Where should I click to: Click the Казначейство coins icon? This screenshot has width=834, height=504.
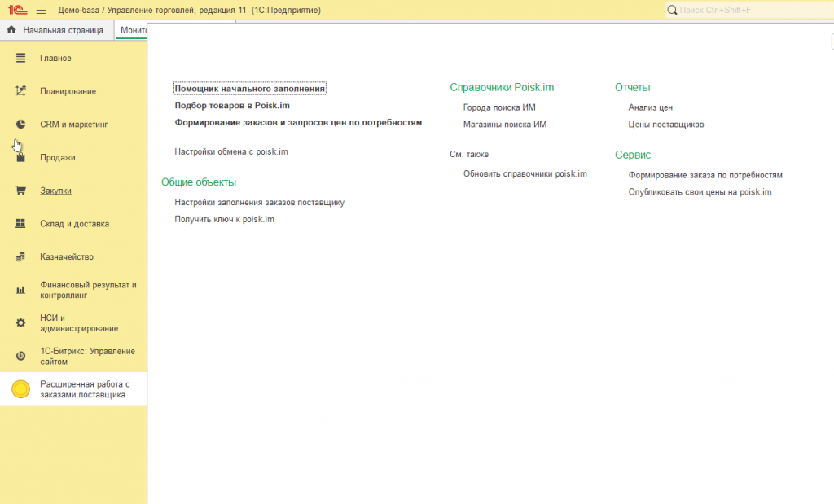[x=20, y=256]
